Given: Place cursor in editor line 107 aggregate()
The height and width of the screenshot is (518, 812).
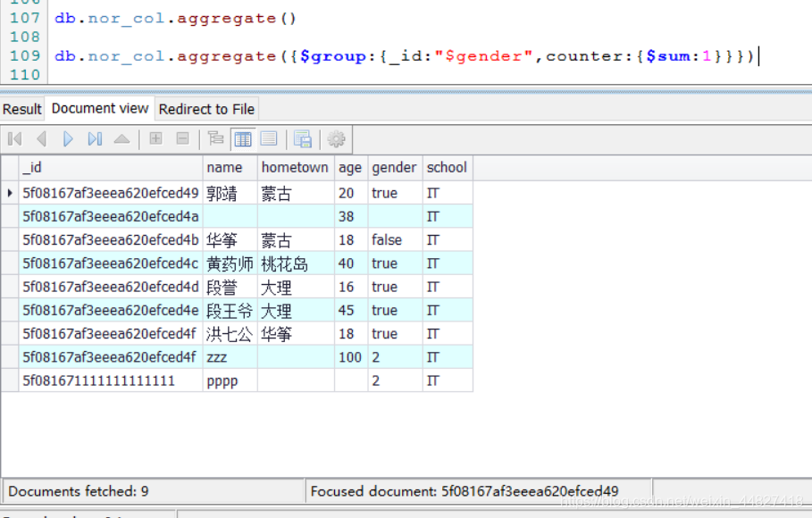Looking at the screenshot, I should [176, 18].
